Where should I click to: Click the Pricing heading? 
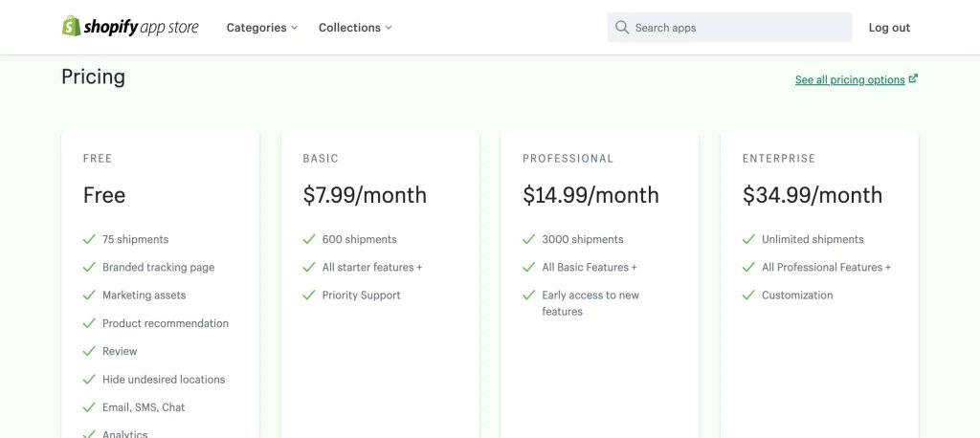[93, 77]
